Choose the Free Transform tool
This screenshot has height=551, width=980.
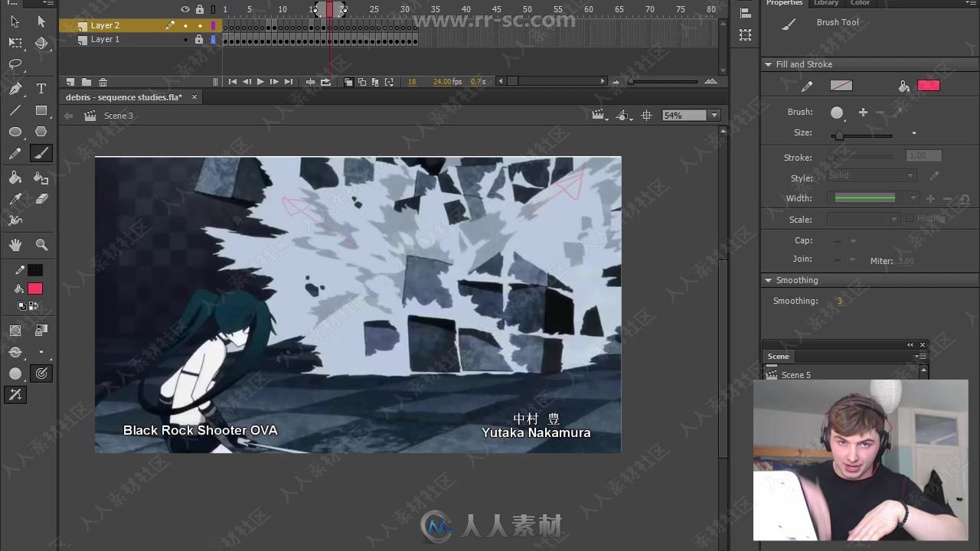(x=15, y=43)
